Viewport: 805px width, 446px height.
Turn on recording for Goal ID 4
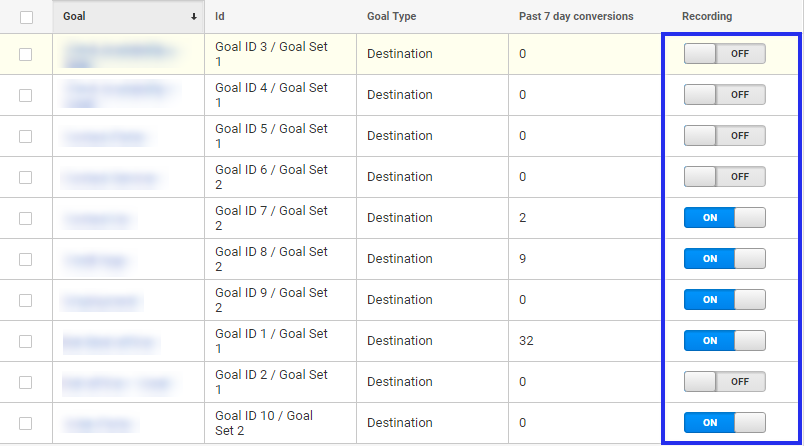(724, 94)
